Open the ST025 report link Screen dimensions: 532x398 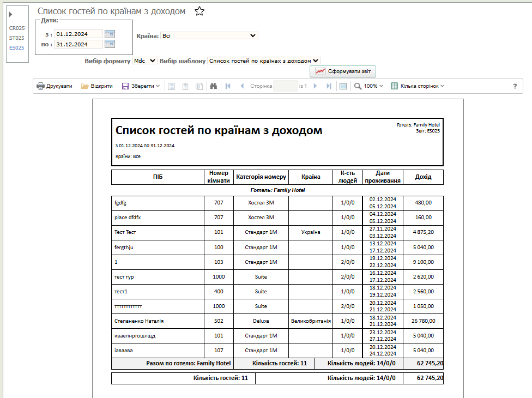click(17, 38)
